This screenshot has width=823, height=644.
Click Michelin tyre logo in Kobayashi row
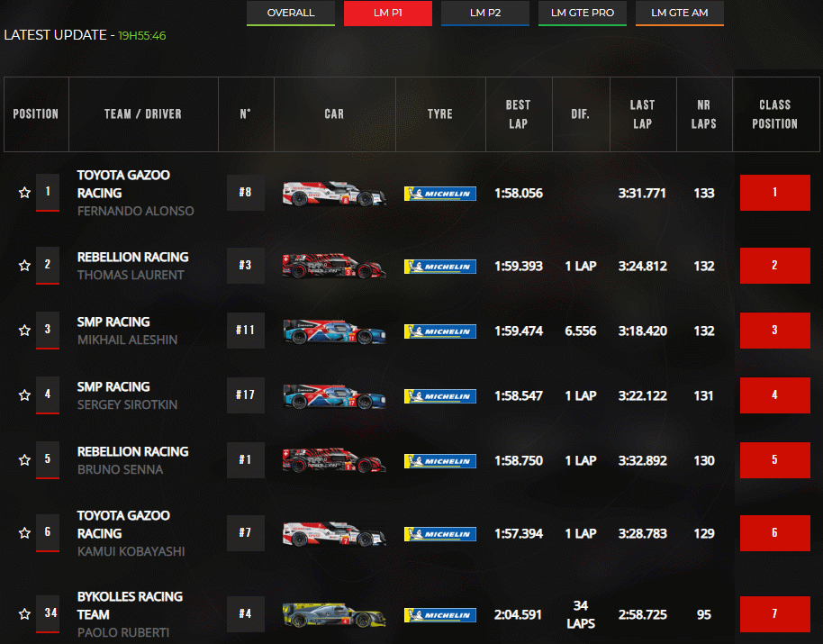click(x=439, y=534)
